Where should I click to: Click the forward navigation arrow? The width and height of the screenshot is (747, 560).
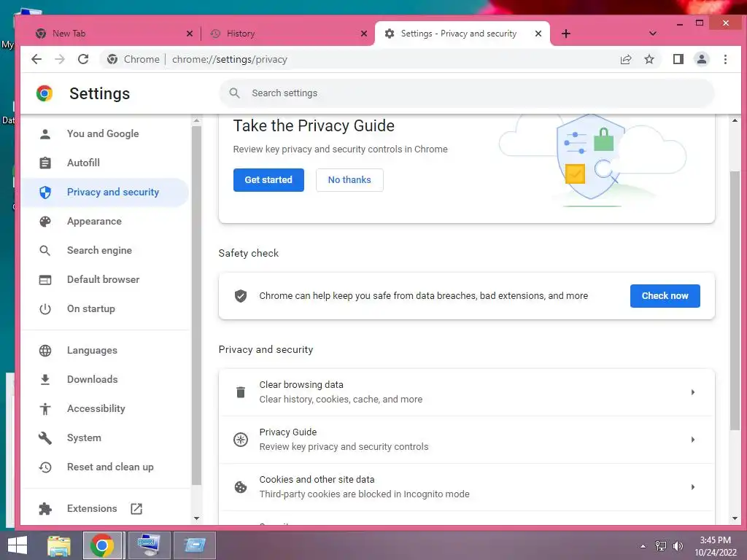(x=60, y=59)
